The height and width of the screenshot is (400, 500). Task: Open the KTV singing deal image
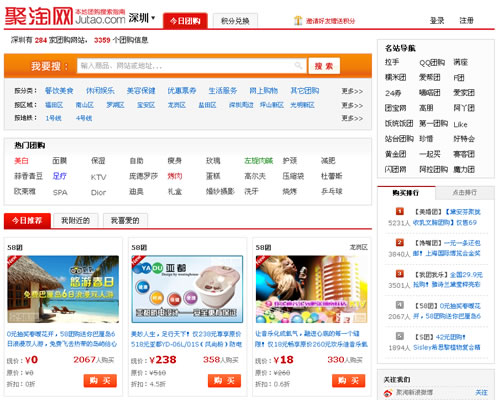pyautogui.click(x=311, y=289)
